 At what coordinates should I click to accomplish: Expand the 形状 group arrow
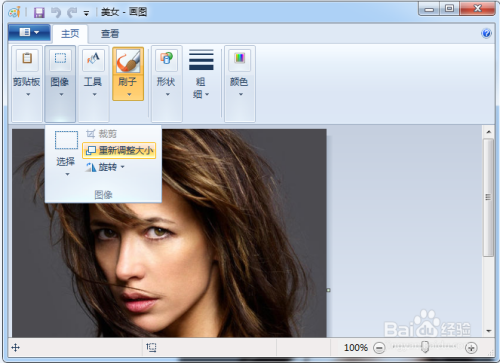[x=168, y=95]
